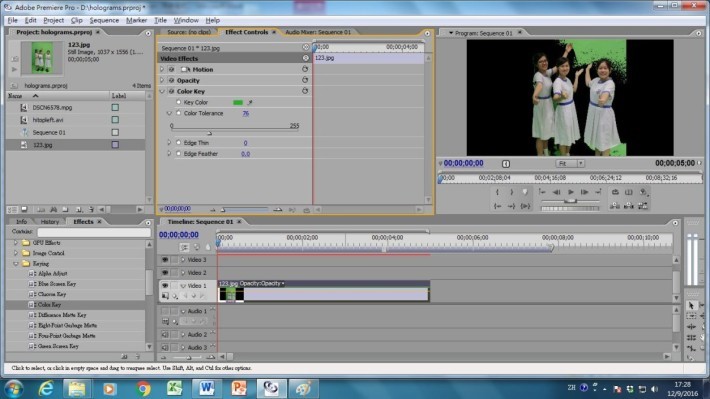Select the Selection arrow tool
710x399 pixels.
click(691, 305)
